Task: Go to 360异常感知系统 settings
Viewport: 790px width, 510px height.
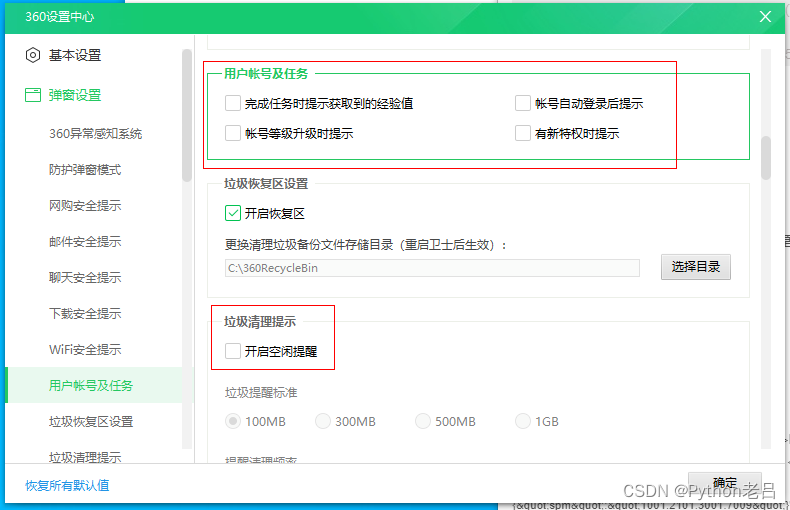Action: (x=95, y=134)
